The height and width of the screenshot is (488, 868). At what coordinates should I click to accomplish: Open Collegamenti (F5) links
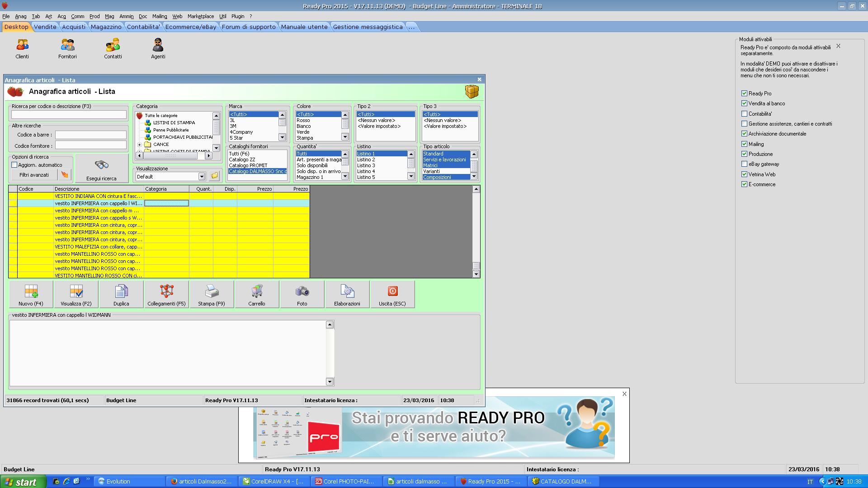pos(167,295)
